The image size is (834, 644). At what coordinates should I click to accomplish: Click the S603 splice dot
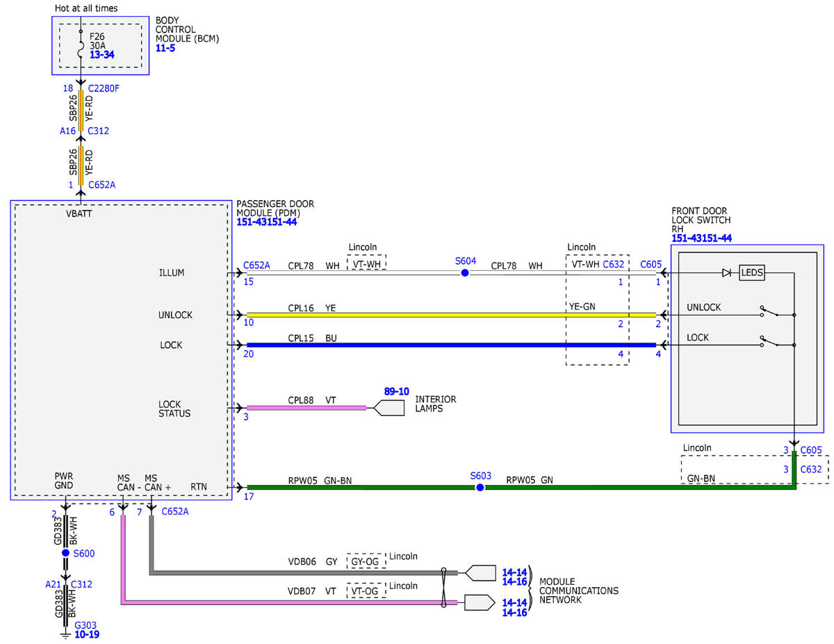(480, 488)
